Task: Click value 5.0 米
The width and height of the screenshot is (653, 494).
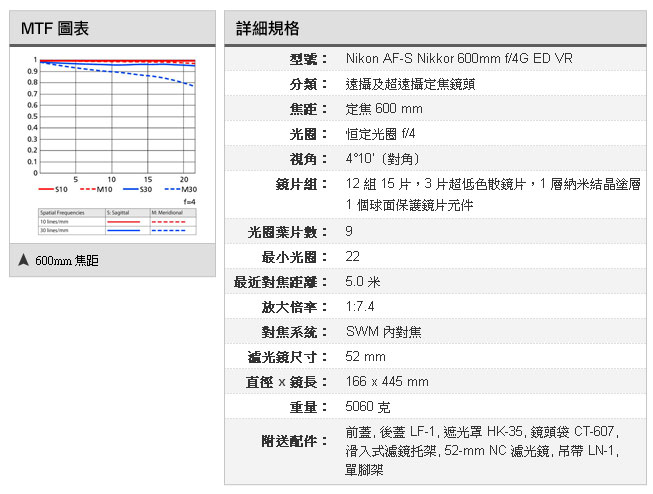Action: [x=363, y=282]
